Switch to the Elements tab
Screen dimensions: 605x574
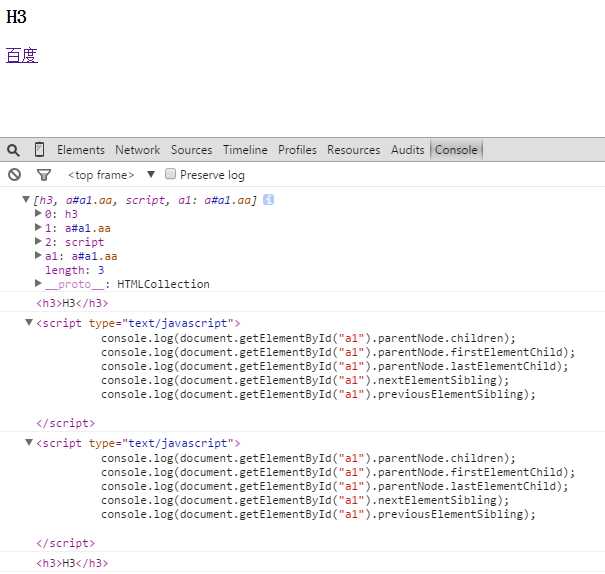click(81, 150)
